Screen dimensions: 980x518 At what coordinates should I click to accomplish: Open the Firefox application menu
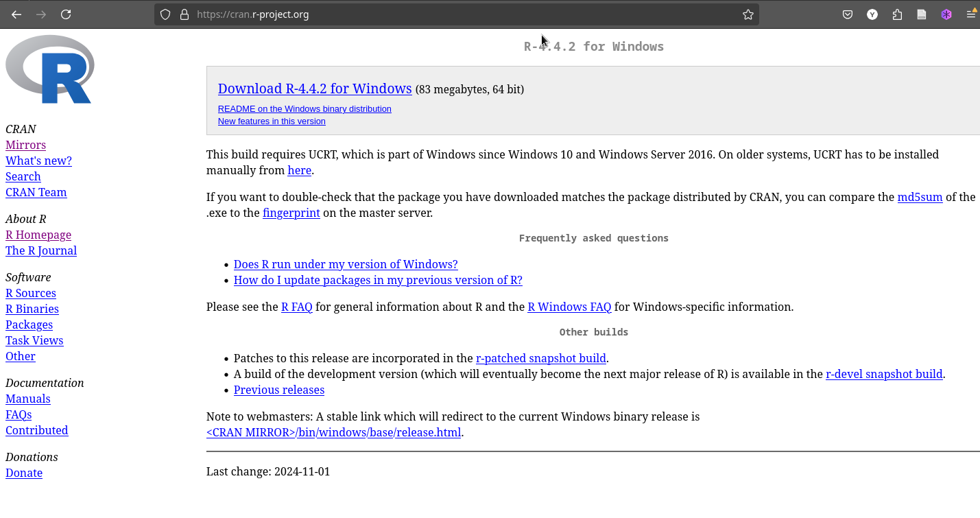tap(971, 14)
